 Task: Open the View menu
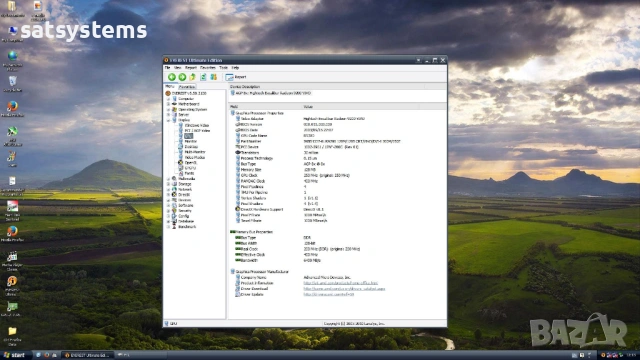177,67
